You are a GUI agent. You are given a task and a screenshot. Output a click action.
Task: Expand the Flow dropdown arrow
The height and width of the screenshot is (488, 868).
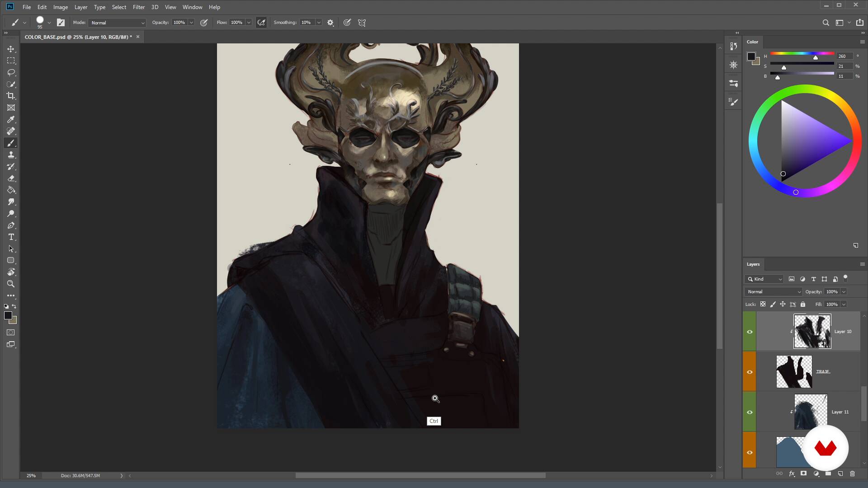pos(249,23)
